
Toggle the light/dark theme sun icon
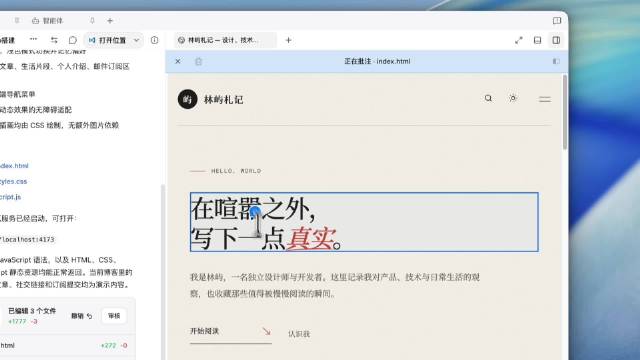point(513,98)
